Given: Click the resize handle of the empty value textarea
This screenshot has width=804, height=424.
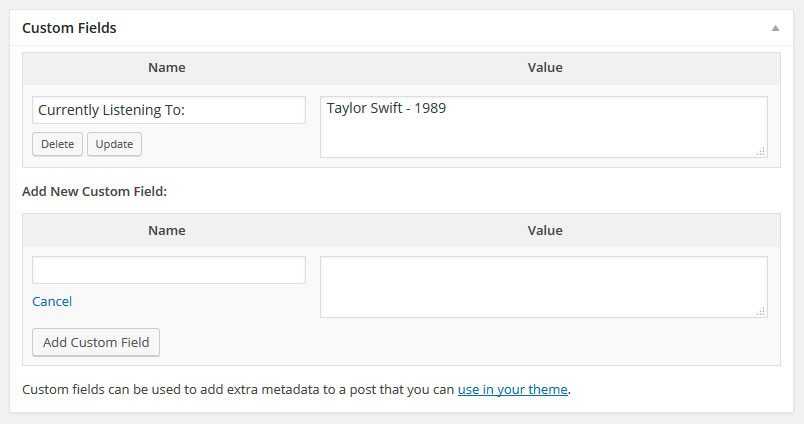Looking at the screenshot, I should 761,311.
